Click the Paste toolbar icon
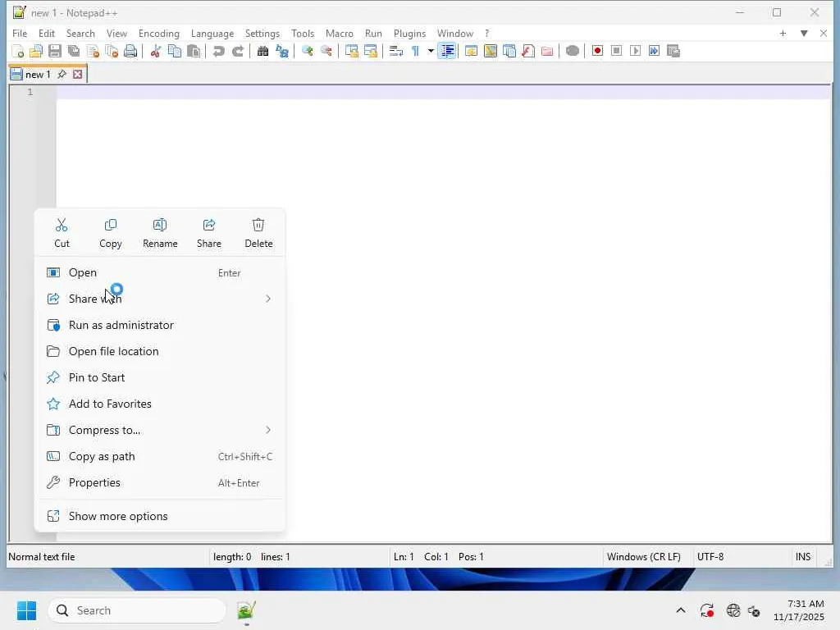The height and width of the screenshot is (630, 840). pyautogui.click(x=194, y=52)
